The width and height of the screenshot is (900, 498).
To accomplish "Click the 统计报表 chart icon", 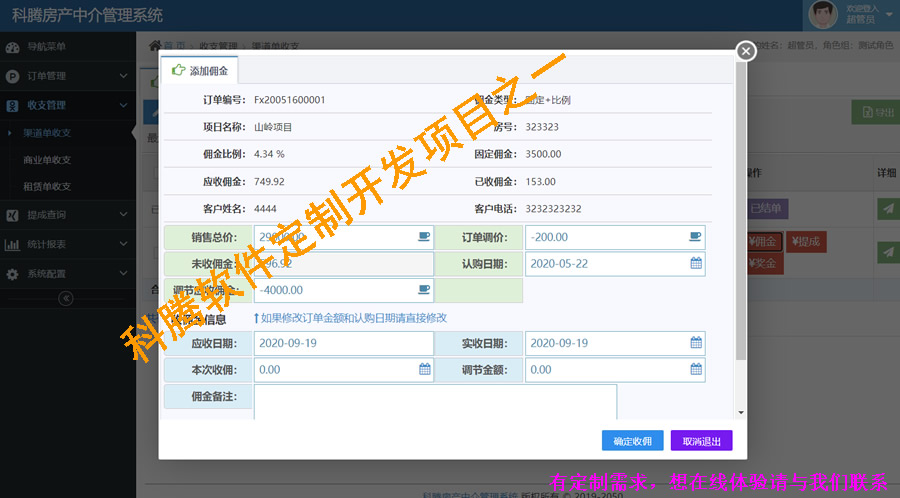I will pos(12,244).
